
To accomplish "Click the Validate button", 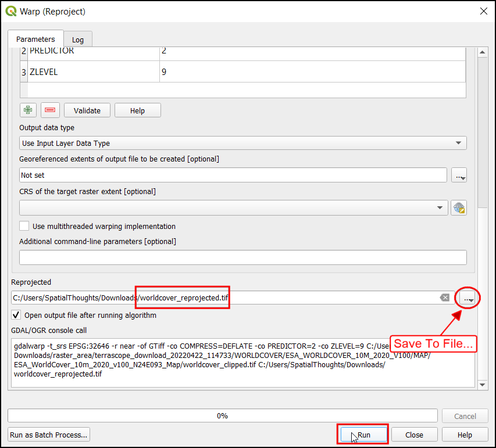I will point(87,110).
